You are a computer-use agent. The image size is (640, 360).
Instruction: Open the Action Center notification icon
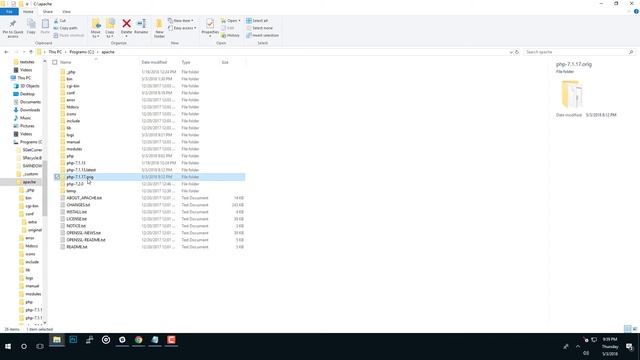click(629, 346)
